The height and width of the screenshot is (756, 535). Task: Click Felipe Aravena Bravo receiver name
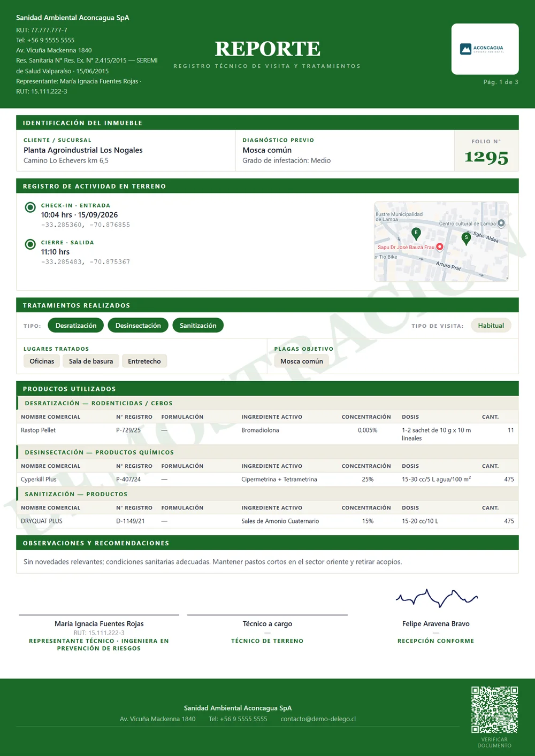click(436, 624)
